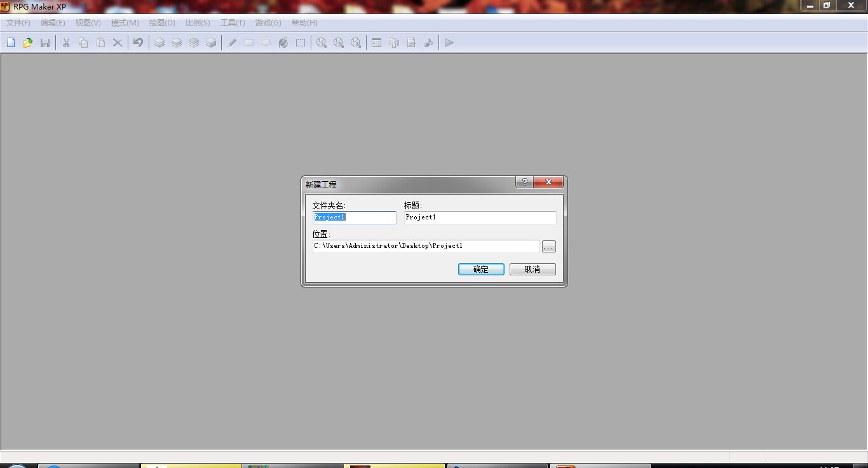Select the Ellipse drawing tool

[x=266, y=43]
